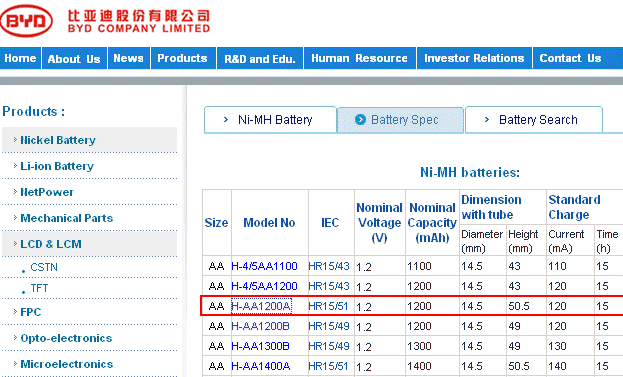623x377 pixels.
Task: Open the Contact Us menu item
Action: (x=571, y=58)
